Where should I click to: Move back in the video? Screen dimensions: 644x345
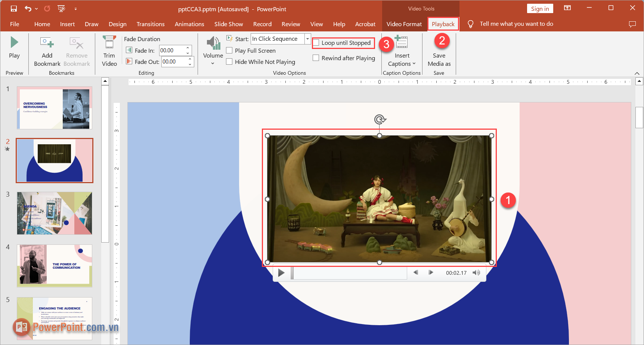click(x=416, y=272)
